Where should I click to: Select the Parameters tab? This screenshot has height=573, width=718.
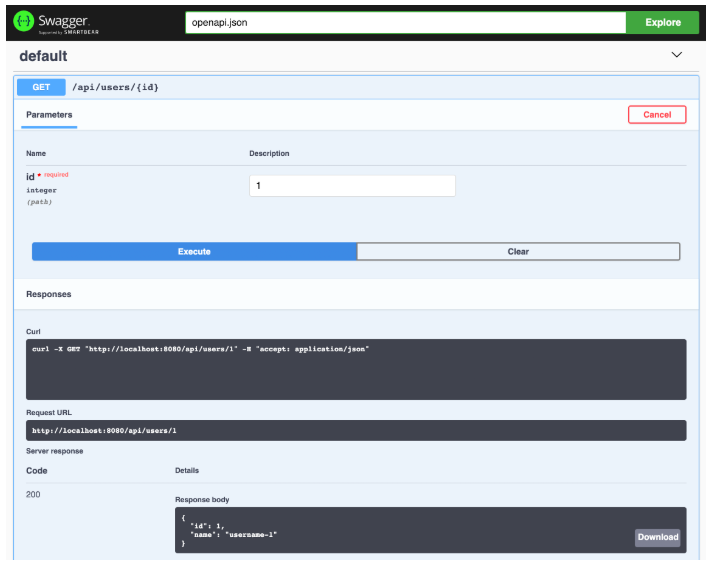coord(49,115)
